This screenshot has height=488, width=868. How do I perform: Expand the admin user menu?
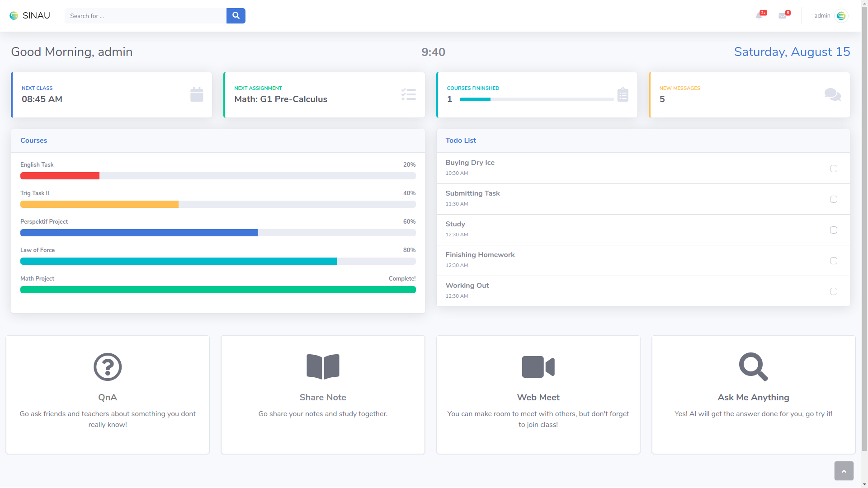(822, 16)
